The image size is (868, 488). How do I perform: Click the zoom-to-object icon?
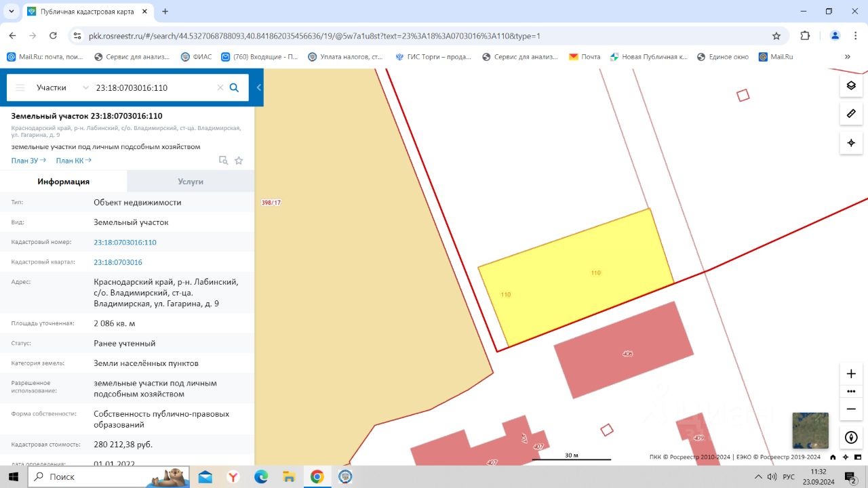tap(223, 161)
